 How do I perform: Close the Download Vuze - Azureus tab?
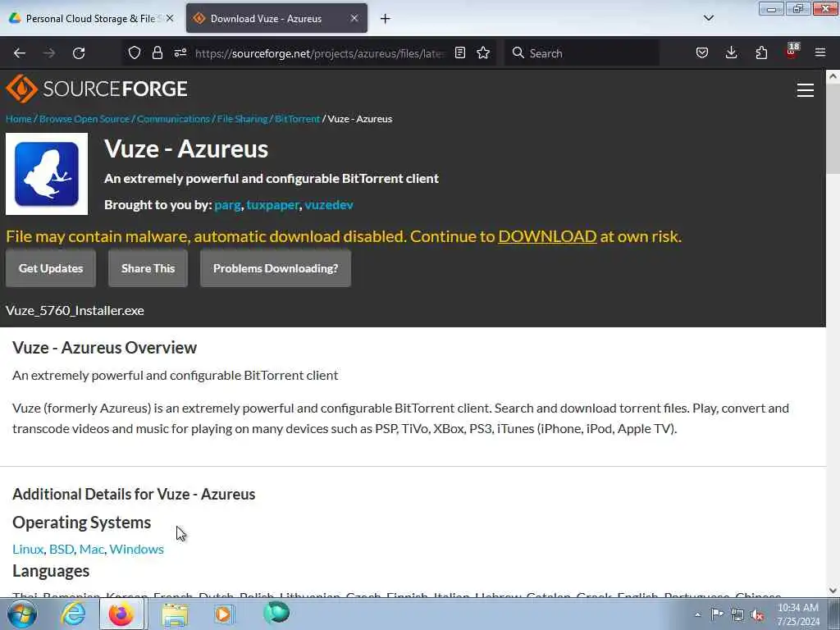(x=354, y=18)
